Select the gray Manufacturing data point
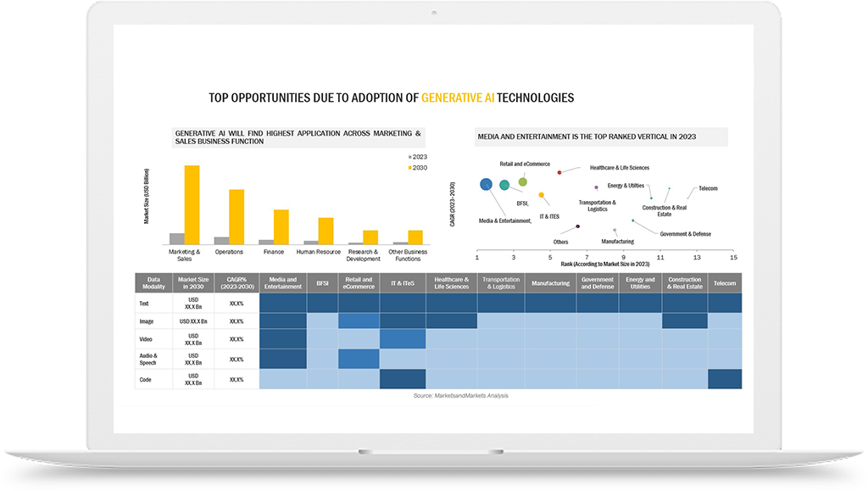The height and width of the screenshot is (491, 868). click(x=615, y=230)
